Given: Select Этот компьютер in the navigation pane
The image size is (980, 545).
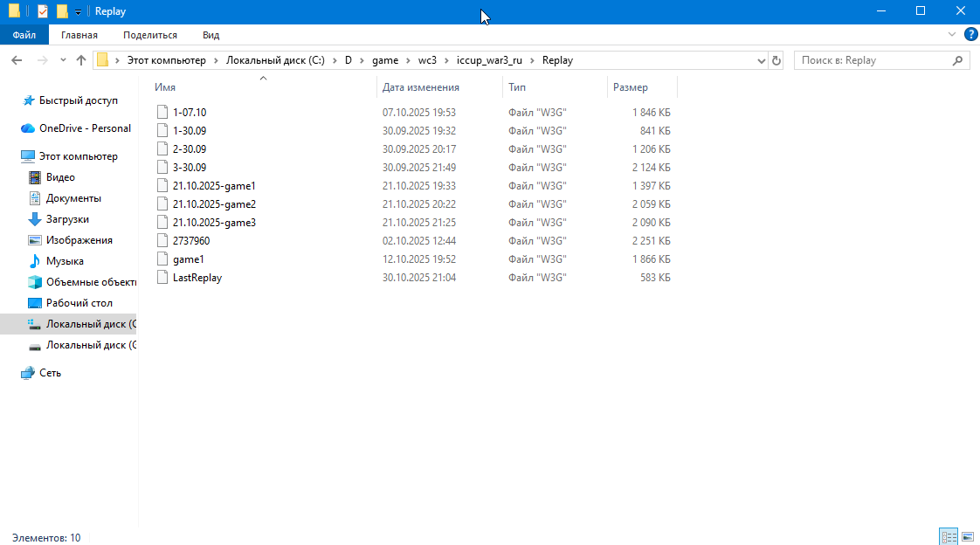Looking at the screenshot, I should [78, 156].
